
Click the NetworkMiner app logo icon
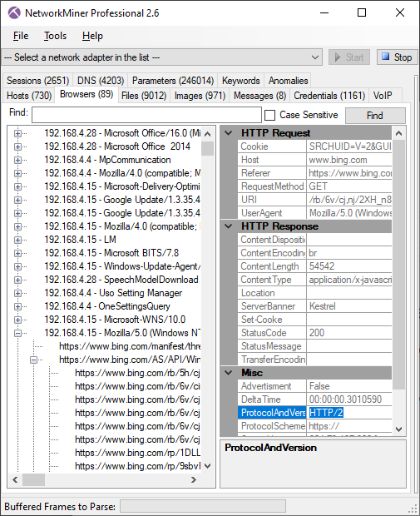point(14,13)
